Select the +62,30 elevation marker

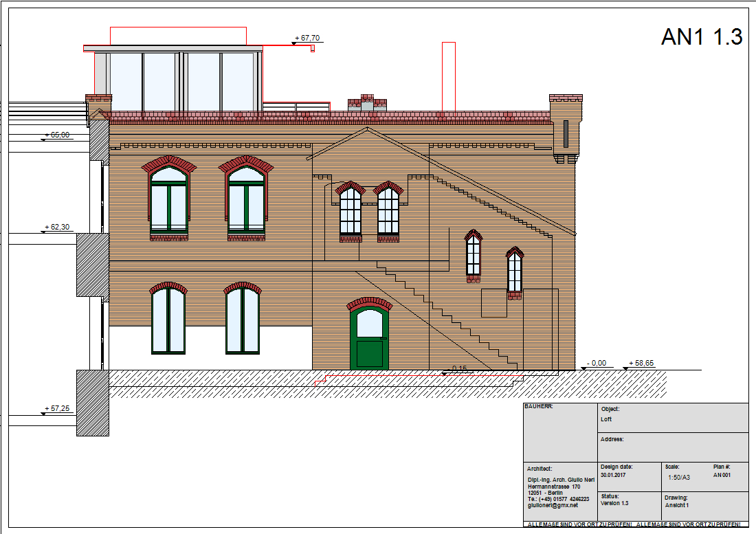point(57,227)
